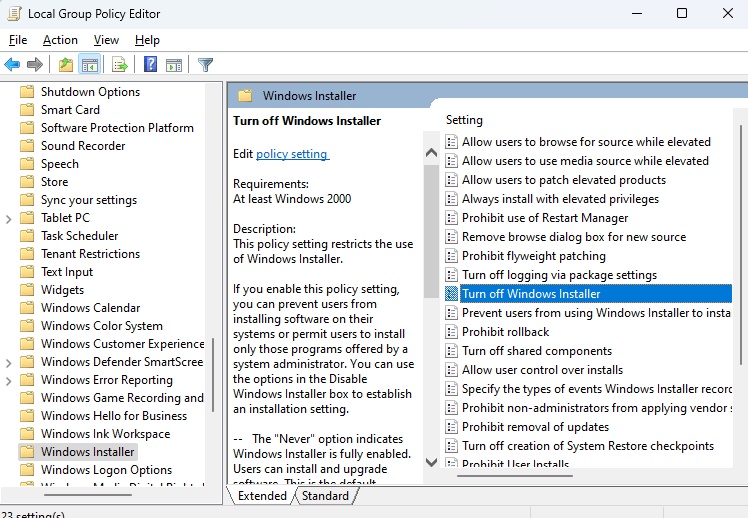The height and width of the screenshot is (518, 748).
Task: Click policy icon beside Prohibit removal of updates
Action: (451, 426)
